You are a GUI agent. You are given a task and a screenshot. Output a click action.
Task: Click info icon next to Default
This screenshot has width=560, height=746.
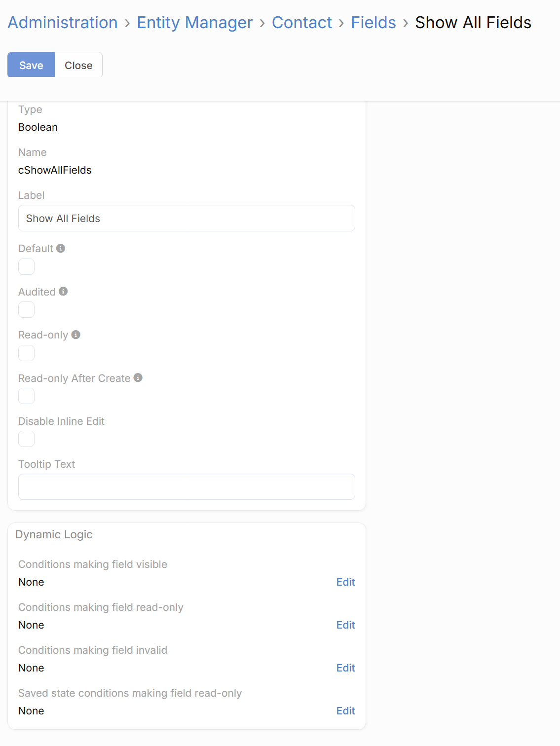pyautogui.click(x=61, y=248)
